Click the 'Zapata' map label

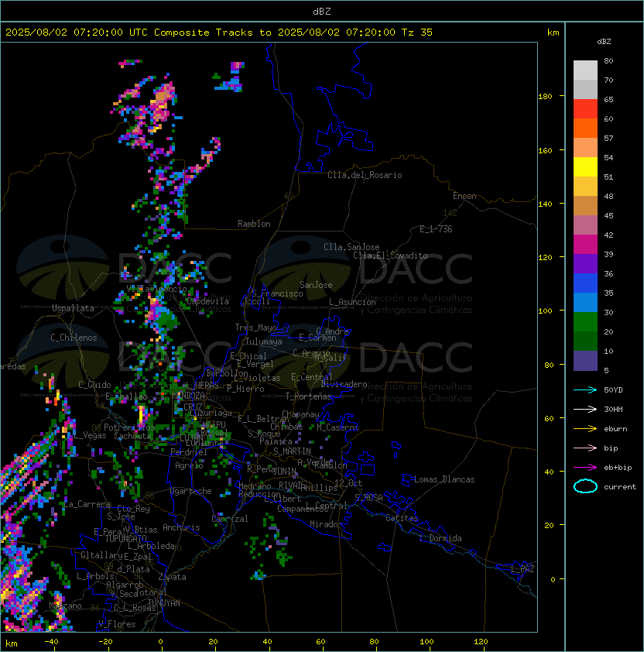(172, 577)
